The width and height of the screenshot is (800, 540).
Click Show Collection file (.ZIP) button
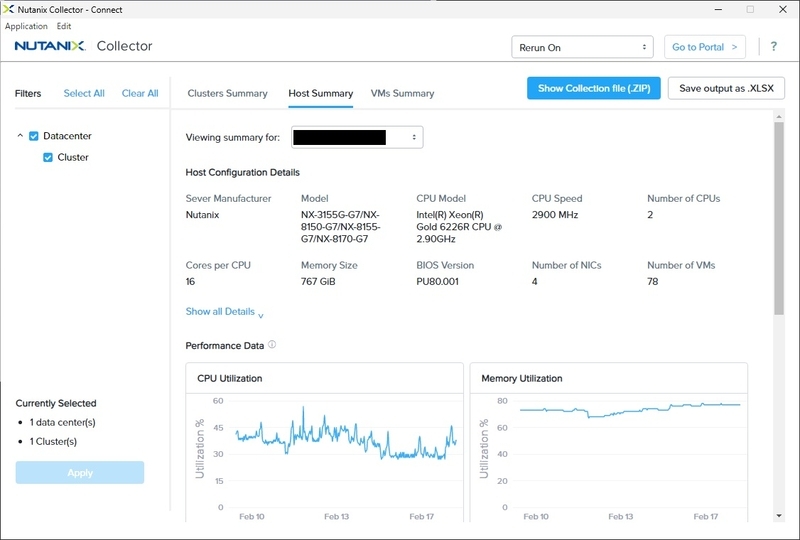tap(594, 88)
